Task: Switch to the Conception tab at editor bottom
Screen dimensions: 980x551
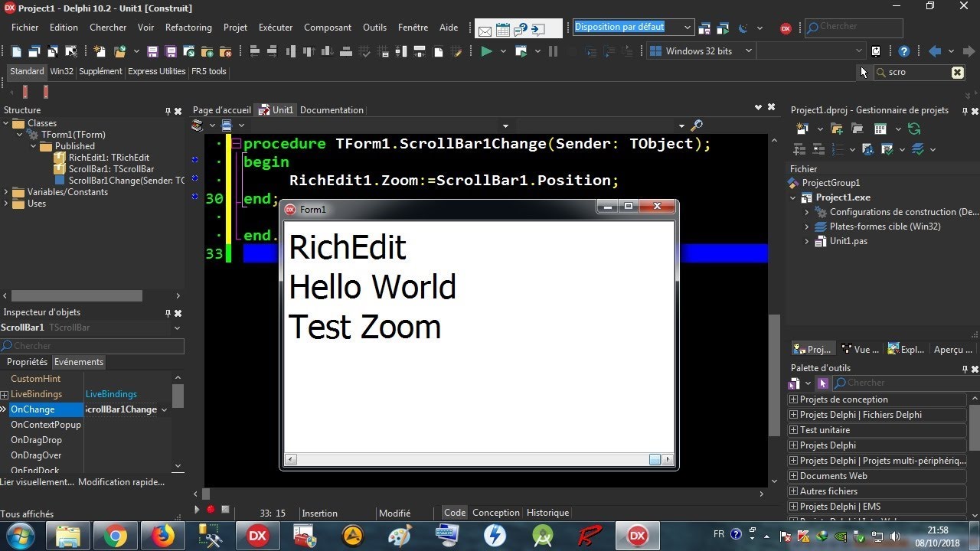Action: [x=495, y=513]
